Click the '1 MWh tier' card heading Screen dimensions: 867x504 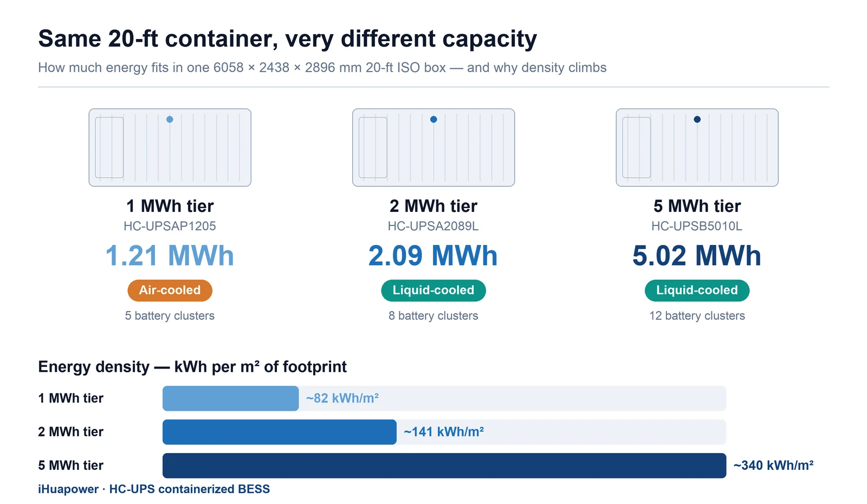click(x=170, y=206)
